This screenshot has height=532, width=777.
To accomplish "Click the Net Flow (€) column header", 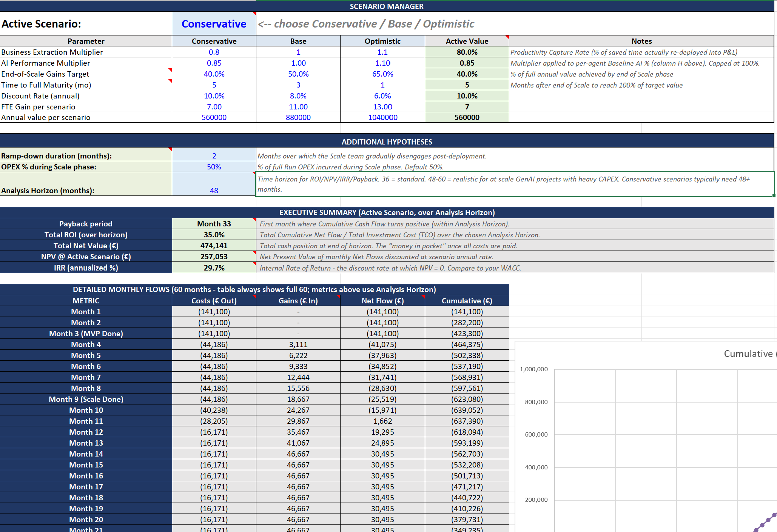I will 382,301.
